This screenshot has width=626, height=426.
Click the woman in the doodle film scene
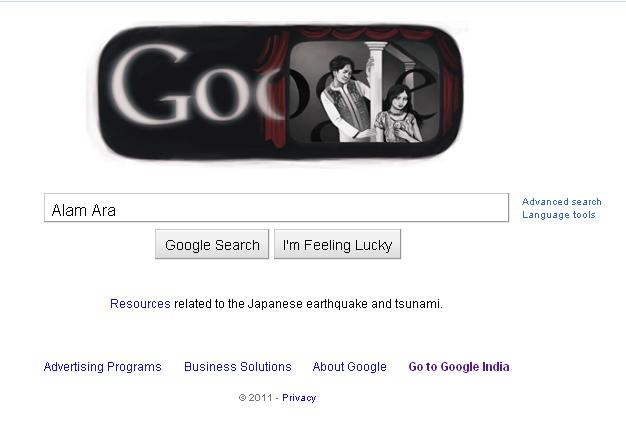(x=397, y=115)
